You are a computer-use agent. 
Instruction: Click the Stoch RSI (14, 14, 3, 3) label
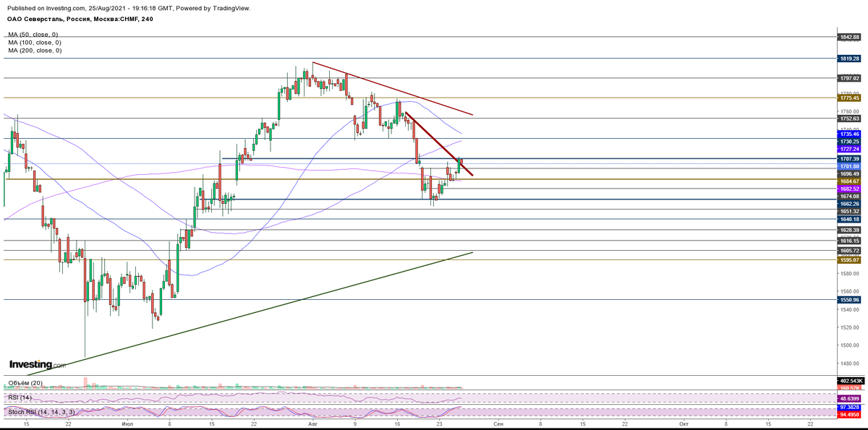tap(42, 411)
